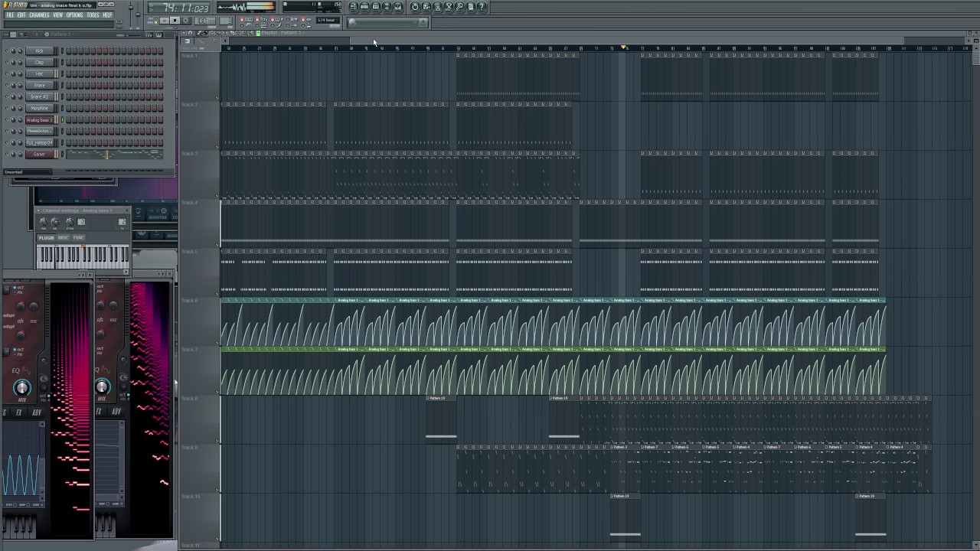Mute the Garver channel LED

(x=7, y=154)
